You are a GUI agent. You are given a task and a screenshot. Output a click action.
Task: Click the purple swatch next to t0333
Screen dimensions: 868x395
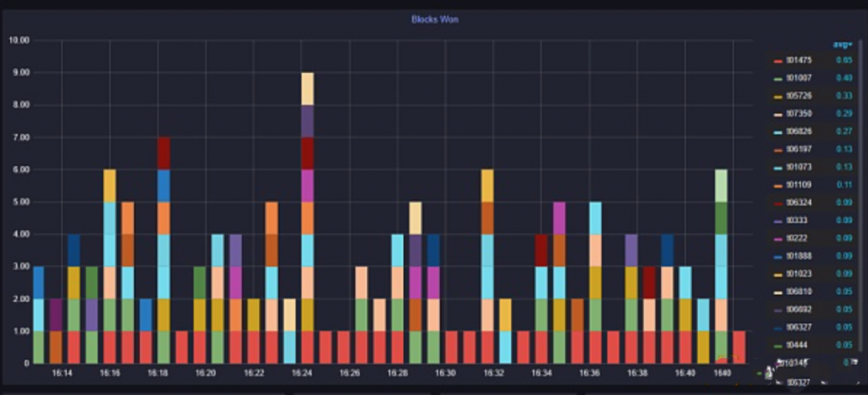click(777, 220)
